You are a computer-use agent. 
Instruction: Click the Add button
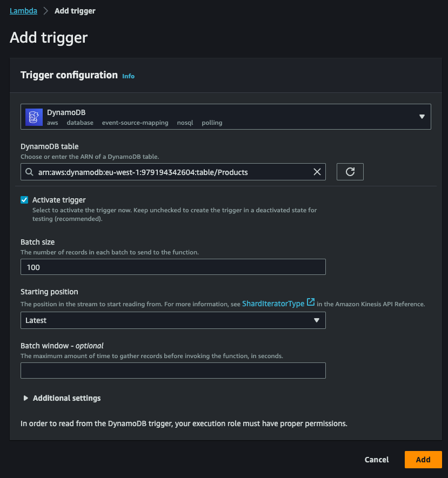point(423,460)
